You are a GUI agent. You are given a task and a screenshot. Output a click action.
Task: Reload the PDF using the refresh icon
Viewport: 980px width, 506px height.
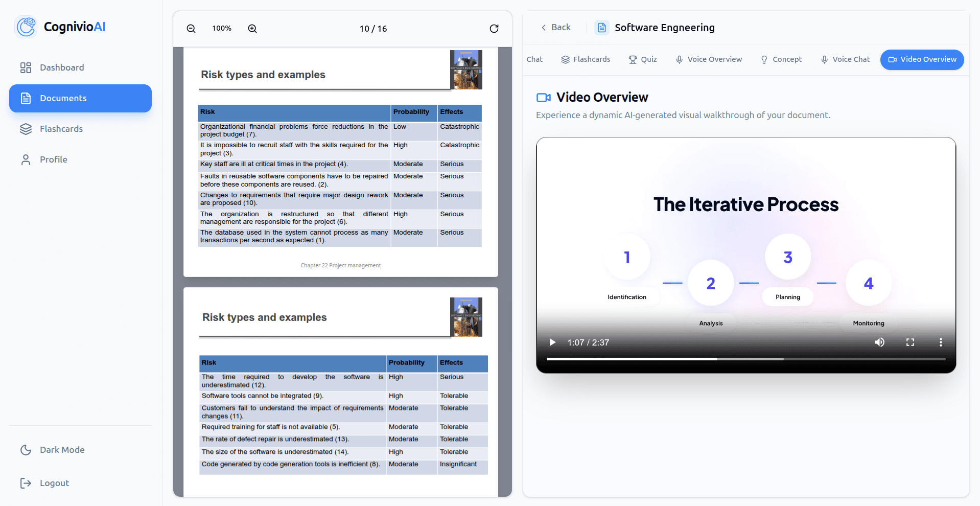coord(494,29)
